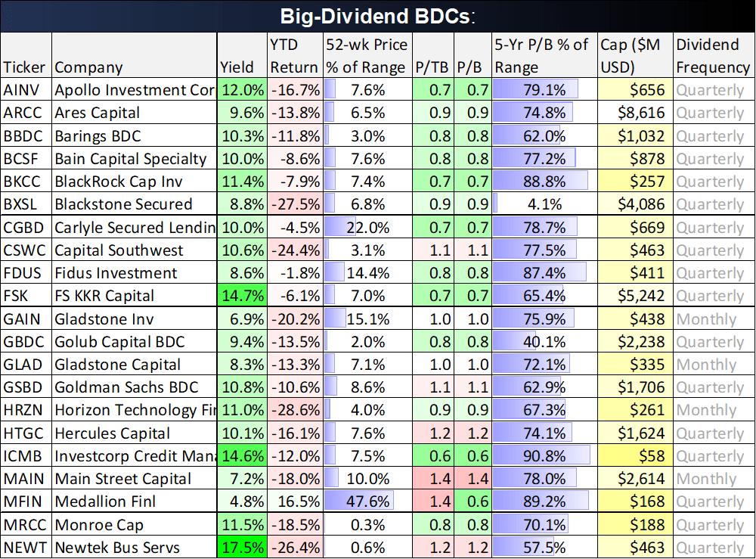Select the 5-Yr P/B % of Range header
The height and width of the screenshot is (559, 756).
[x=544, y=55]
